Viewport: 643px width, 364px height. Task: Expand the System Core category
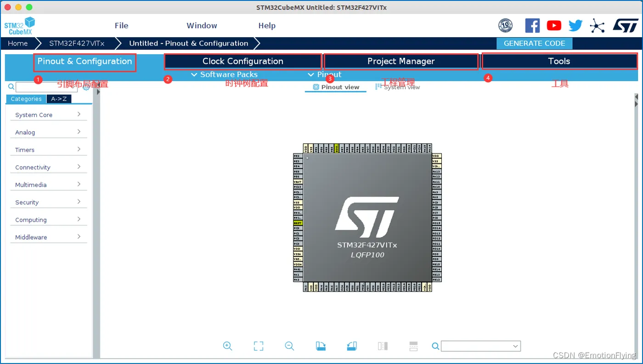pyautogui.click(x=49, y=115)
